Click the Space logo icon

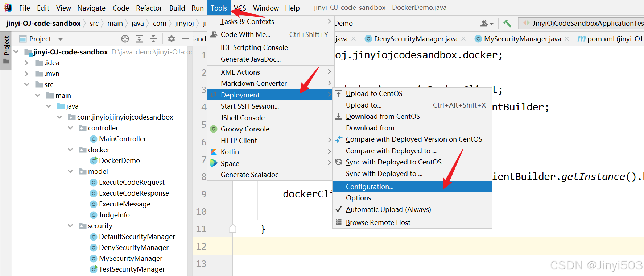coord(214,163)
